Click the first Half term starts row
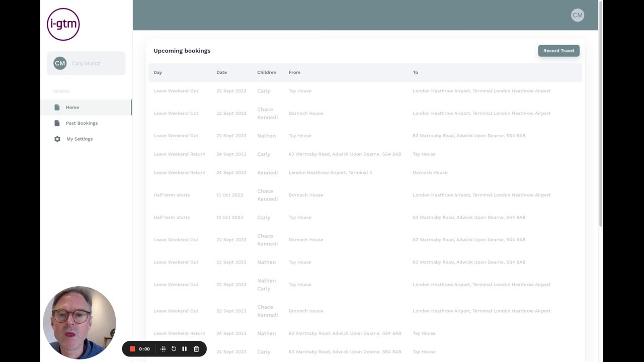This screenshot has height=362, width=644. (365, 195)
